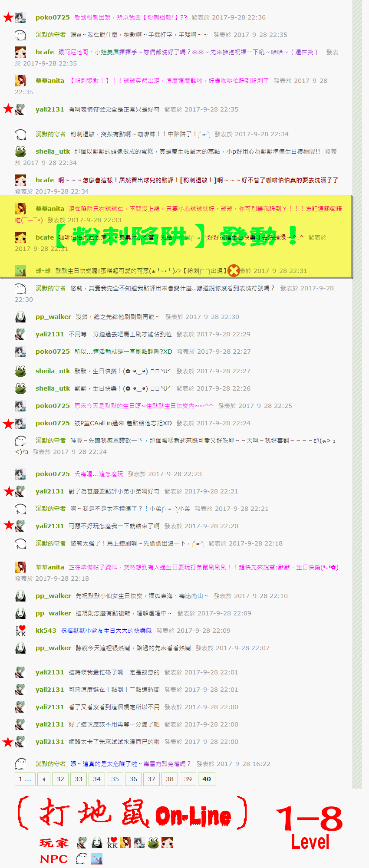The height and width of the screenshot is (868, 369).
Task: Click pp_walker's No-Face avatar at 22:30 comment
Action: tap(20, 317)
